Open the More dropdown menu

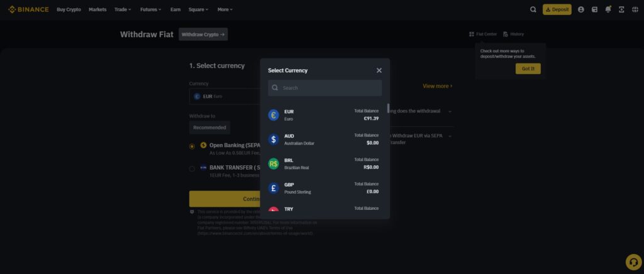[x=225, y=9]
